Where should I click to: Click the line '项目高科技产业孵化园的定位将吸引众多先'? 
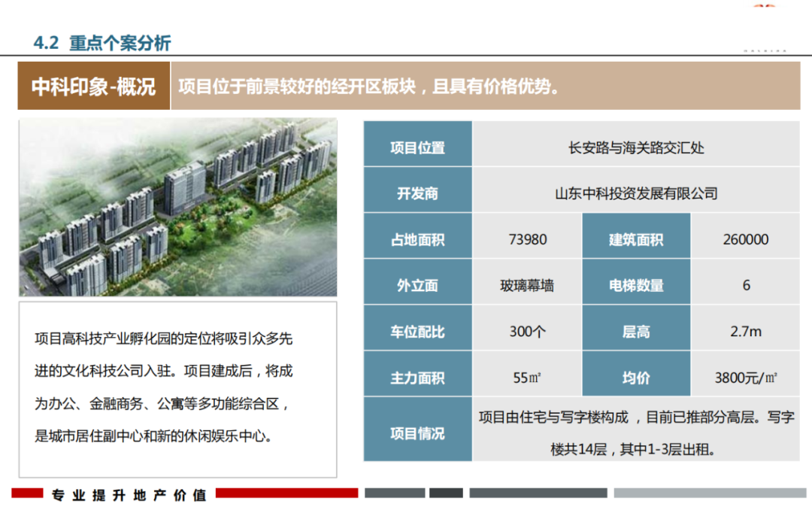point(164,339)
